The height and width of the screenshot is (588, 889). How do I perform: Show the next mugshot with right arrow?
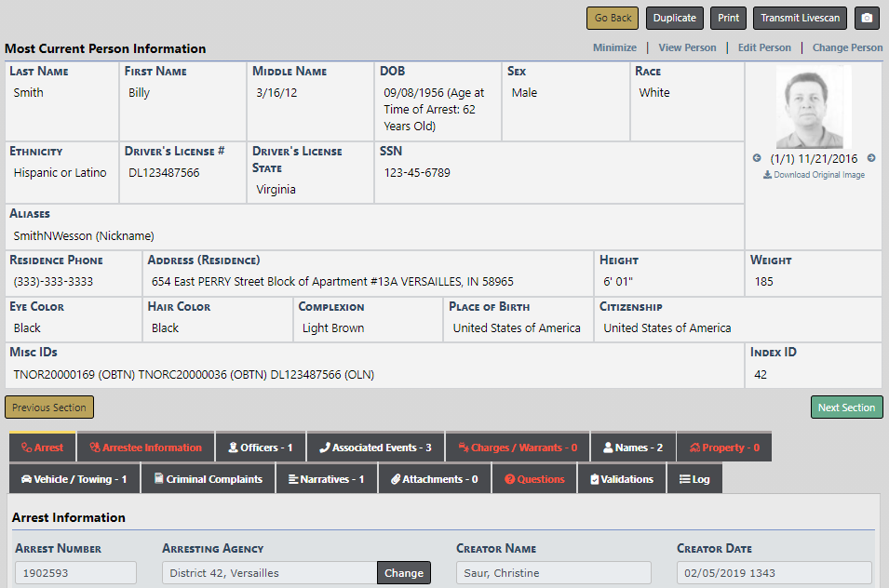[871, 159]
